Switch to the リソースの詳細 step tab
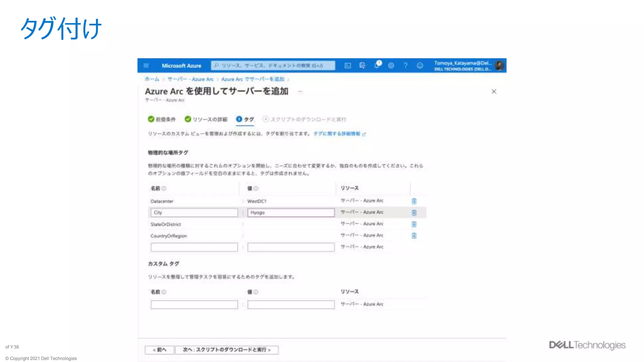This screenshot has height=362, width=644. [206, 119]
